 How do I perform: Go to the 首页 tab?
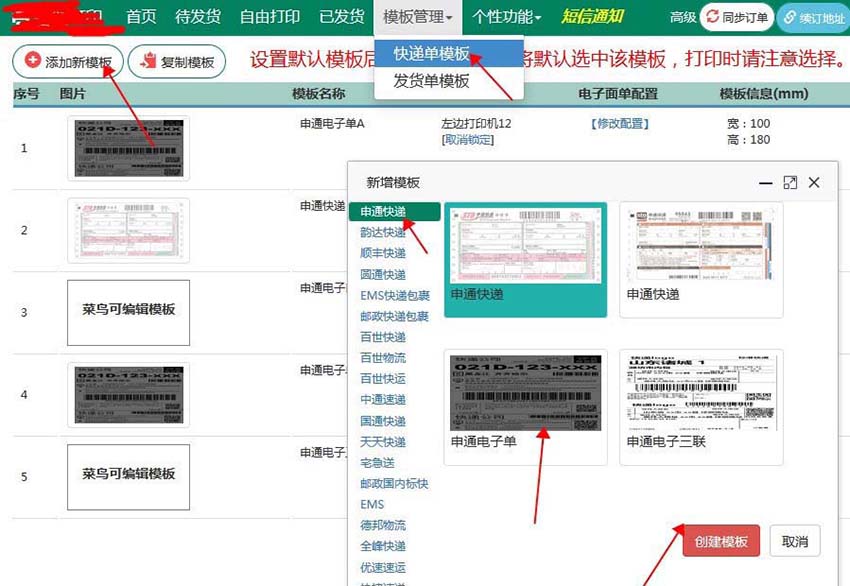coord(141,17)
